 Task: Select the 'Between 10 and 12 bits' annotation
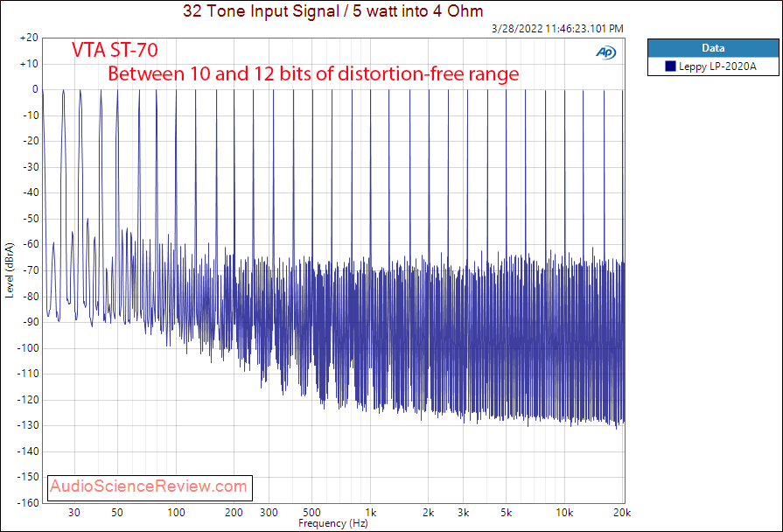coord(313,73)
